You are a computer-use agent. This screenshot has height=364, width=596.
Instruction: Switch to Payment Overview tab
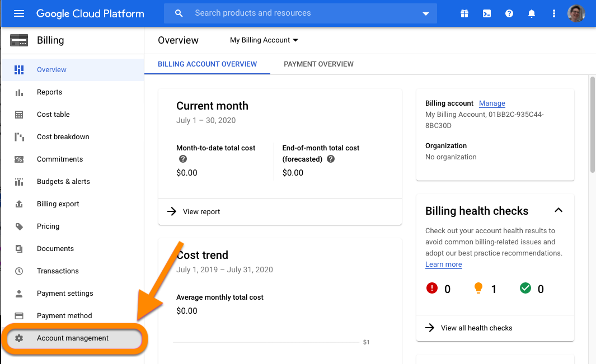(x=318, y=64)
